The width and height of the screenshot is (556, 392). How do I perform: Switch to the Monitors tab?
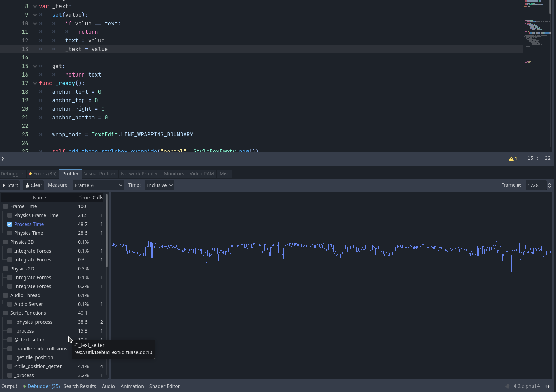click(x=174, y=174)
